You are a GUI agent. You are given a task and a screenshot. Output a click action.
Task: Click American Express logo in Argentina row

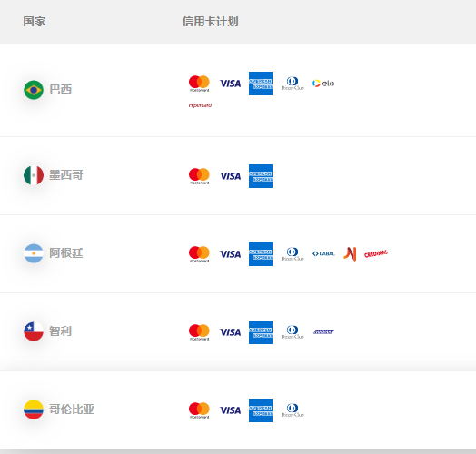(x=261, y=254)
